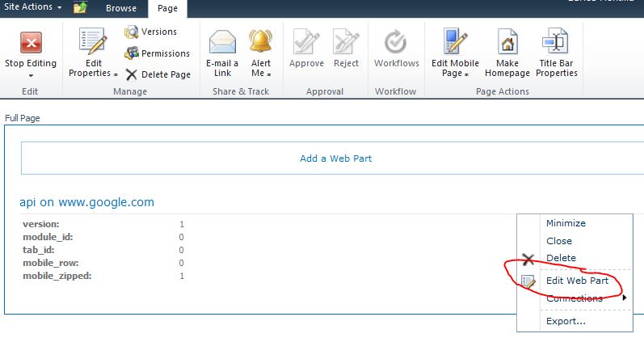Open the Connections submenu
Screen dimensions: 644x338
pos(575,298)
